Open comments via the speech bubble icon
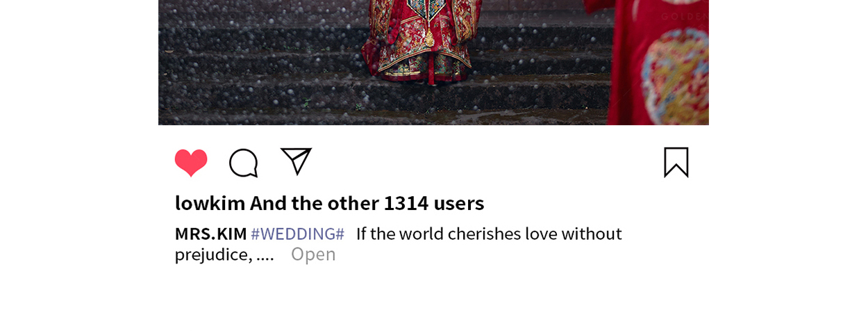This screenshot has width=868, height=331. [x=244, y=163]
